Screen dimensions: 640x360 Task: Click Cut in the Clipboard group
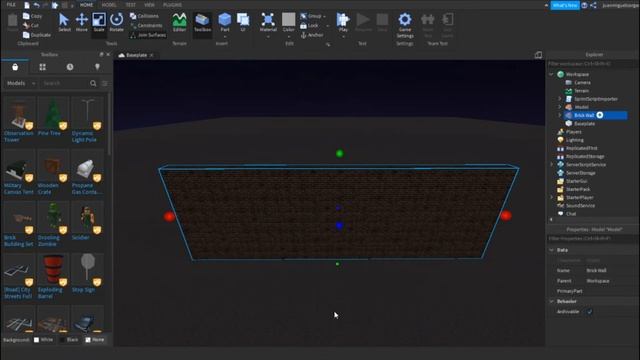tap(31, 25)
